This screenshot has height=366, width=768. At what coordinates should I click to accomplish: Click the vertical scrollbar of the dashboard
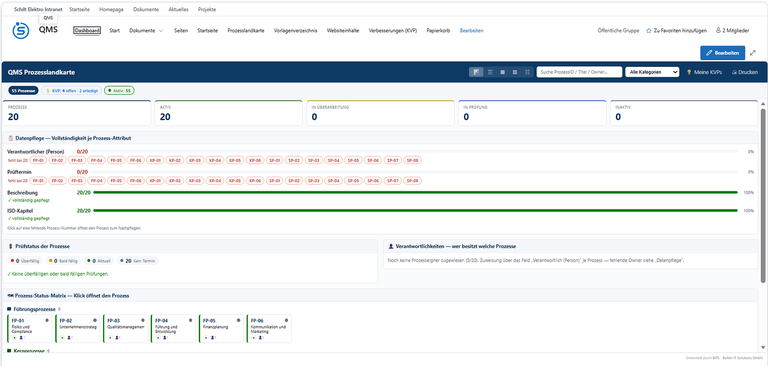click(x=763, y=195)
